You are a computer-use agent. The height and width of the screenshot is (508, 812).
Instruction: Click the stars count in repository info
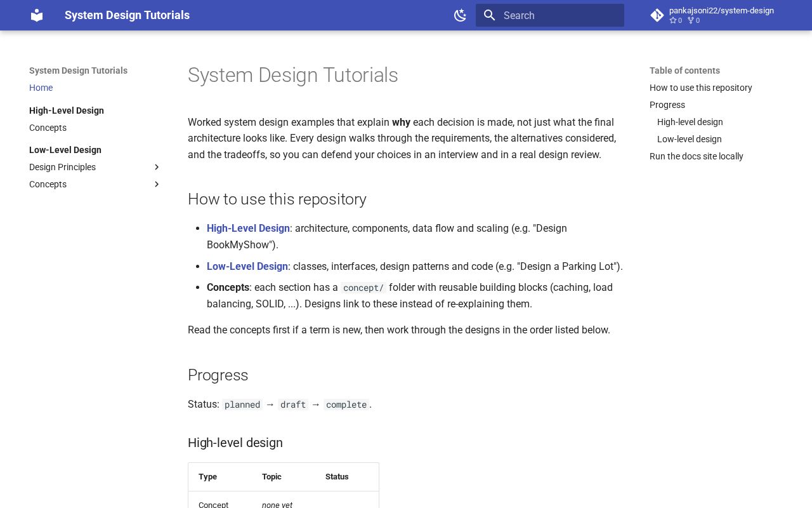(x=676, y=20)
